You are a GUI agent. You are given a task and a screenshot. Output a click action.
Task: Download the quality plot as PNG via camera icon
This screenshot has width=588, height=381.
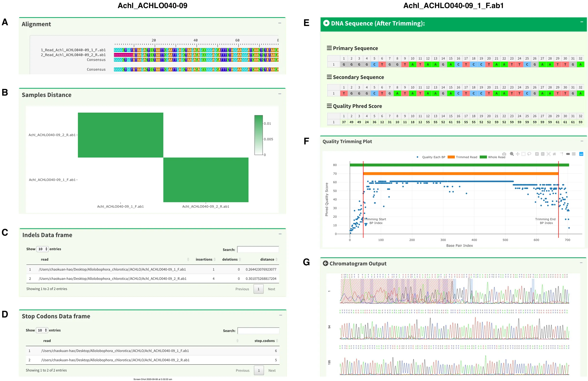(504, 154)
